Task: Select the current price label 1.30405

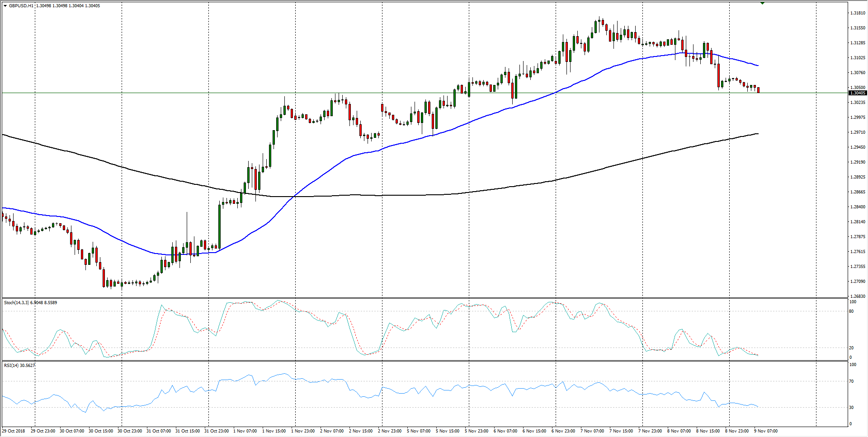Action: [x=858, y=93]
